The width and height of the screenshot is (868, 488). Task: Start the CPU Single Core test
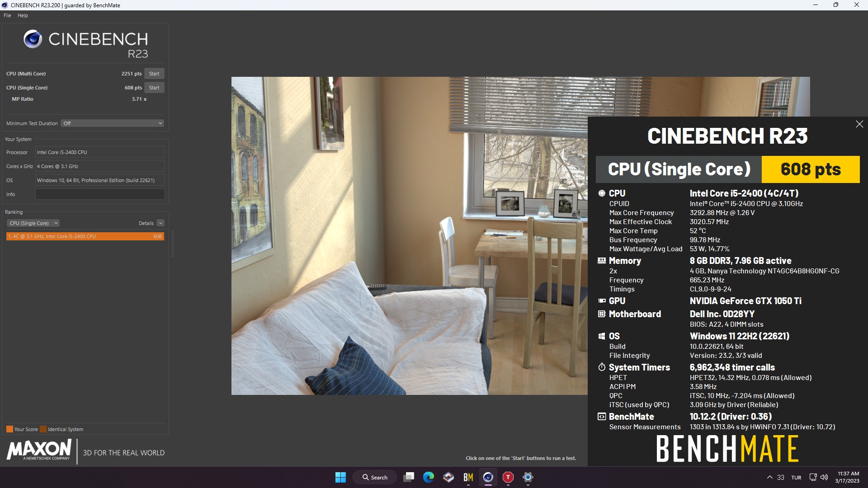pos(154,88)
